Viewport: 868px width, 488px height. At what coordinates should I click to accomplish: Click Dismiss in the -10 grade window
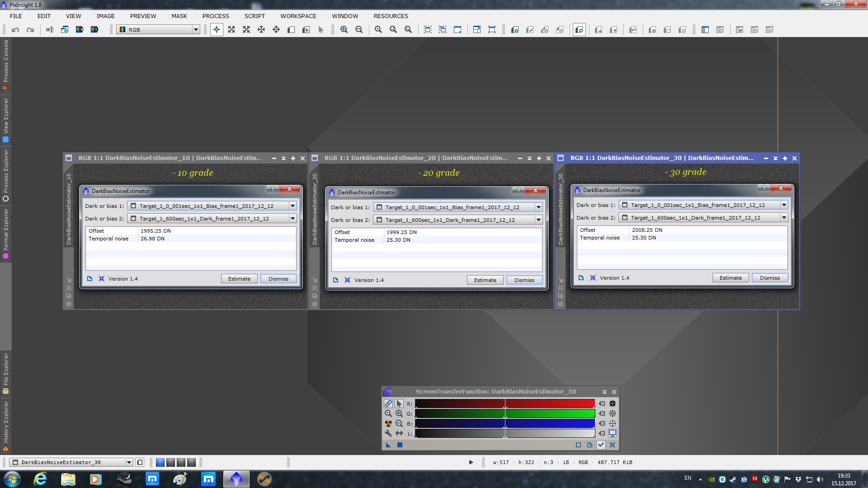pos(278,279)
